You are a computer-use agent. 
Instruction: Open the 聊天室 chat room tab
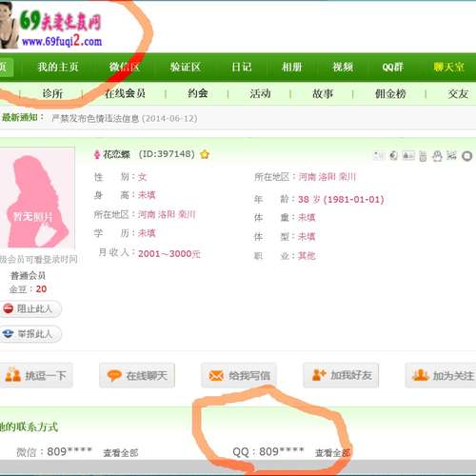448,67
